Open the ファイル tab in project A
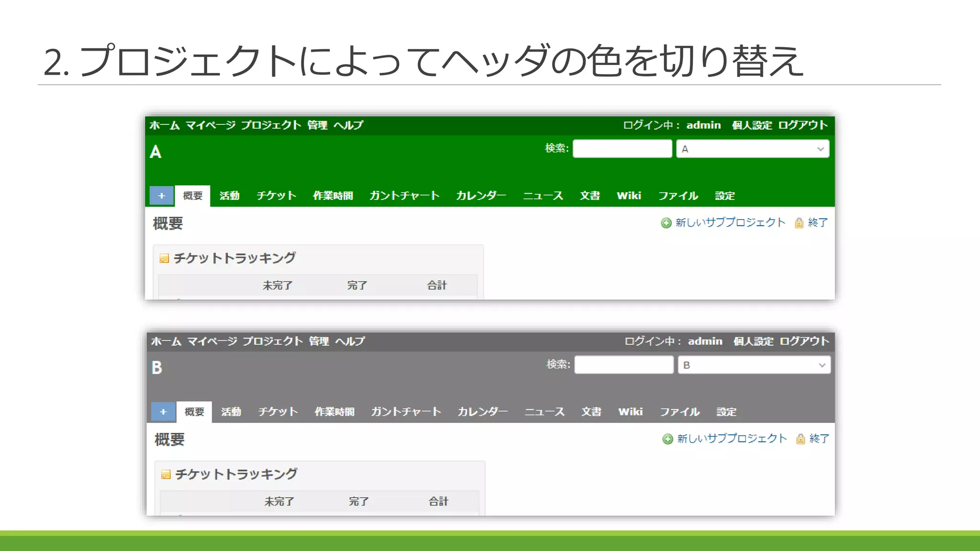Viewport: 980px width, 551px height. tap(678, 196)
